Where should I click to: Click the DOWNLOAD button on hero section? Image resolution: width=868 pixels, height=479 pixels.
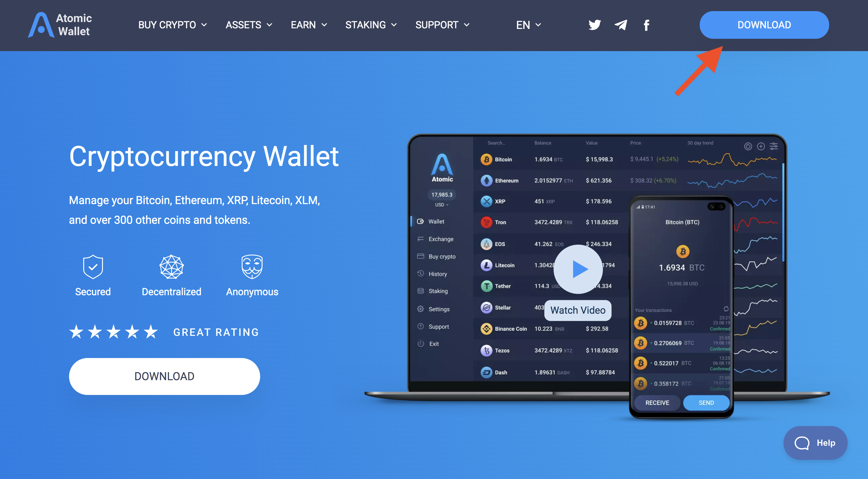pos(164,376)
